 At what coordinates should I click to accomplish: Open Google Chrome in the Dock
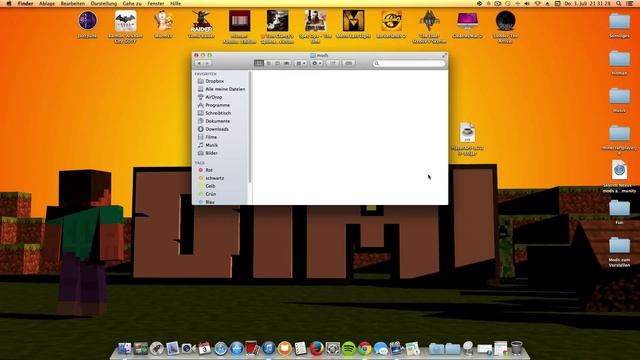(364, 348)
